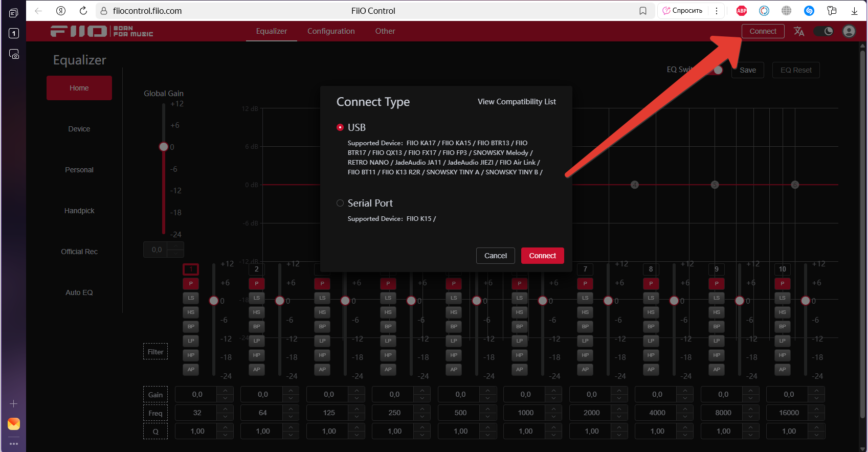Increase the 32 Hz band frequency stepper

coord(225,409)
